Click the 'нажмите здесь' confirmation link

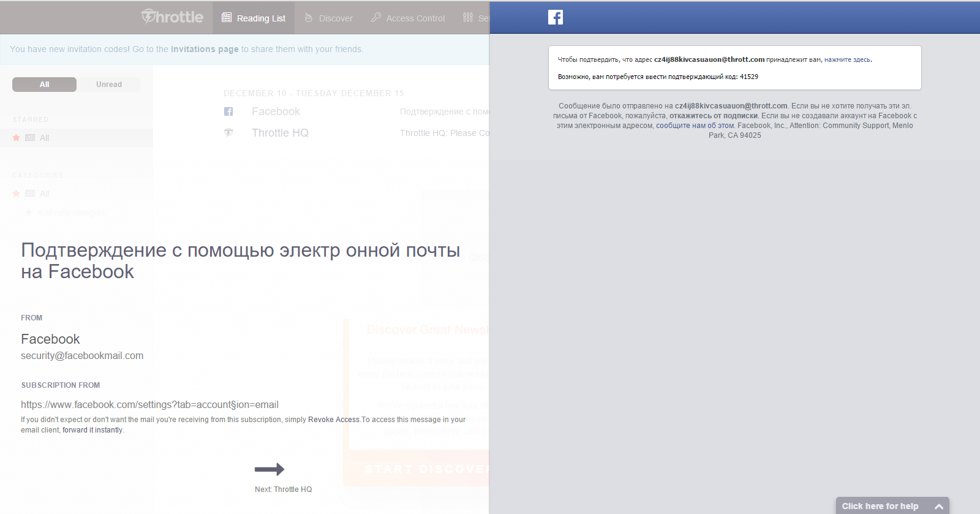[x=847, y=59]
